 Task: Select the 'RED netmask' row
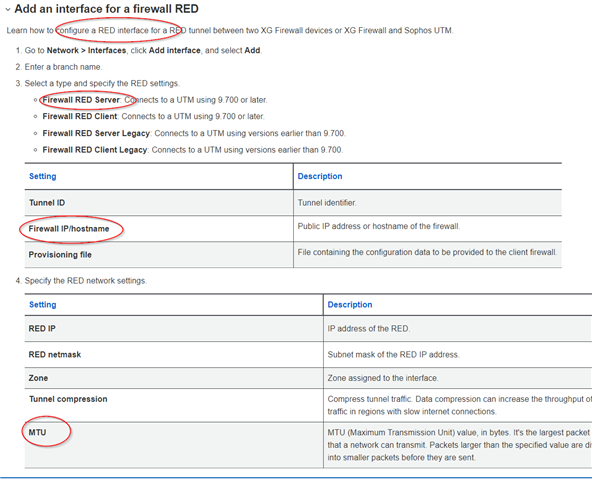(308, 355)
